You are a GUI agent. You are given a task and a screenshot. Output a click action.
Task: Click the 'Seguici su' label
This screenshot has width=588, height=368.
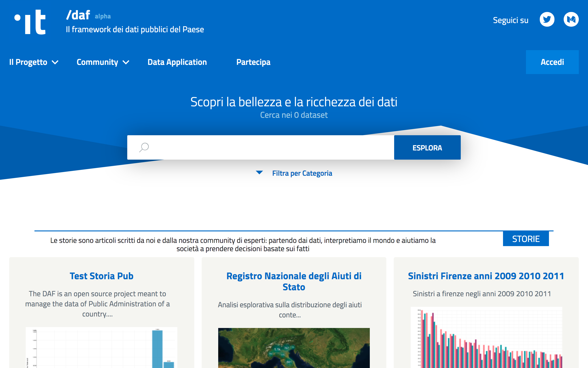coord(511,20)
